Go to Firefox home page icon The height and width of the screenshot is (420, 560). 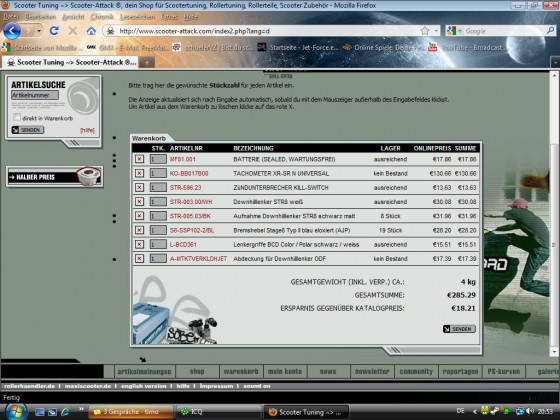tap(91, 31)
